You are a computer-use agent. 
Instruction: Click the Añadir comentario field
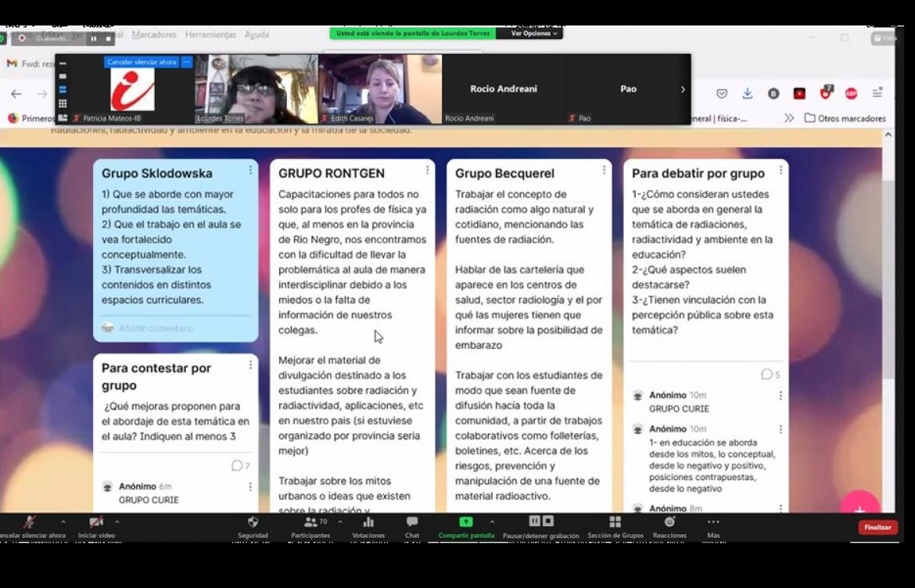pyautogui.click(x=176, y=328)
